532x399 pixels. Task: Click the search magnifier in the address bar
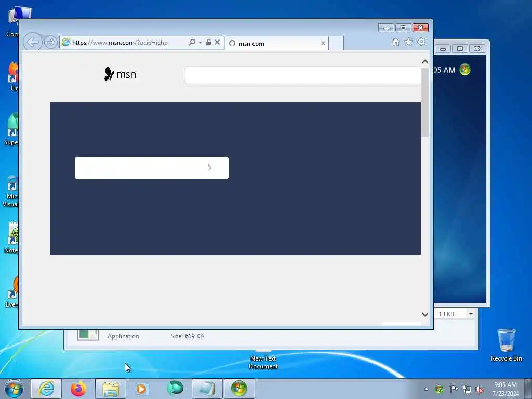click(192, 42)
